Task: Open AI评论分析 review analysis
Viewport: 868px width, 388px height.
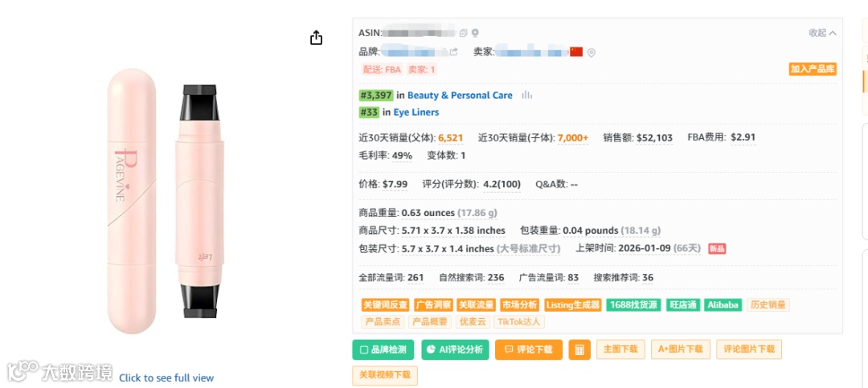Action: coord(455,349)
